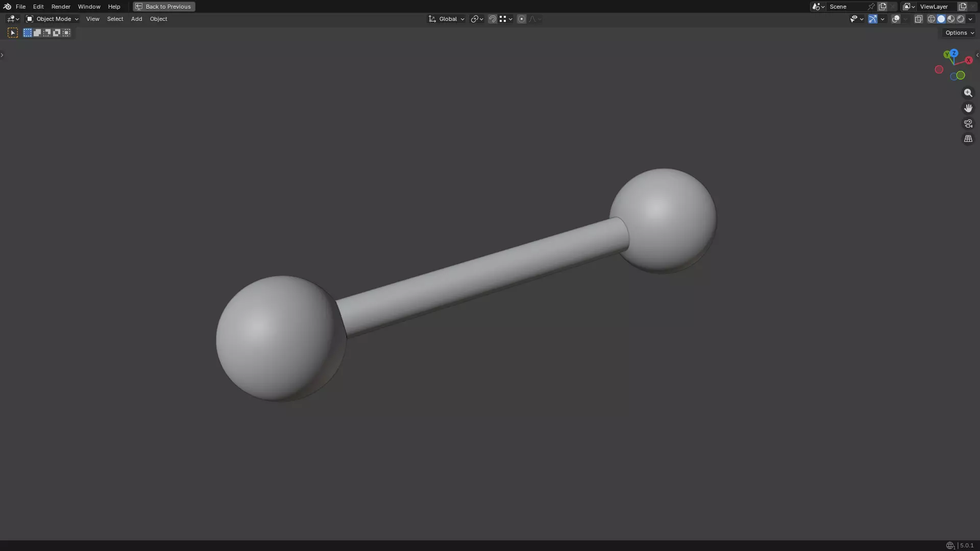Click the zoom view magnifier icon
Image resolution: width=980 pixels, height=551 pixels.
tap(968, 93)
